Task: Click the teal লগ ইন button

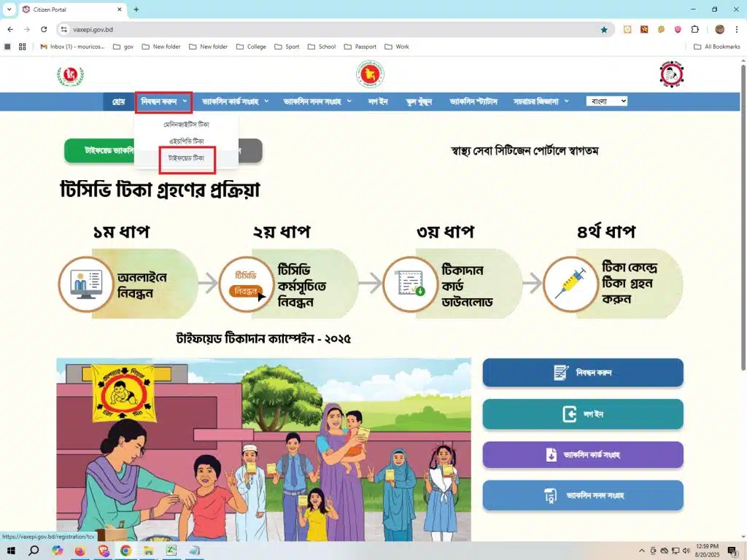Action: [582, 414]
